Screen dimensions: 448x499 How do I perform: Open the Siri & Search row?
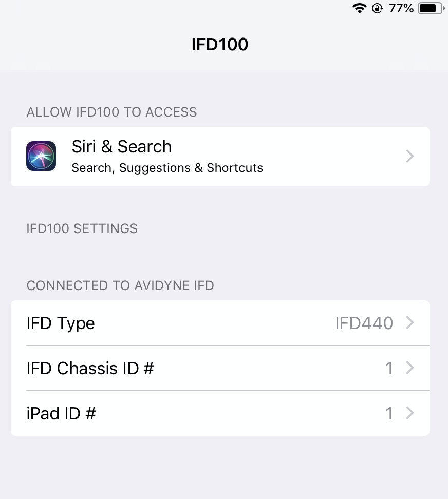tap(220, 157)
